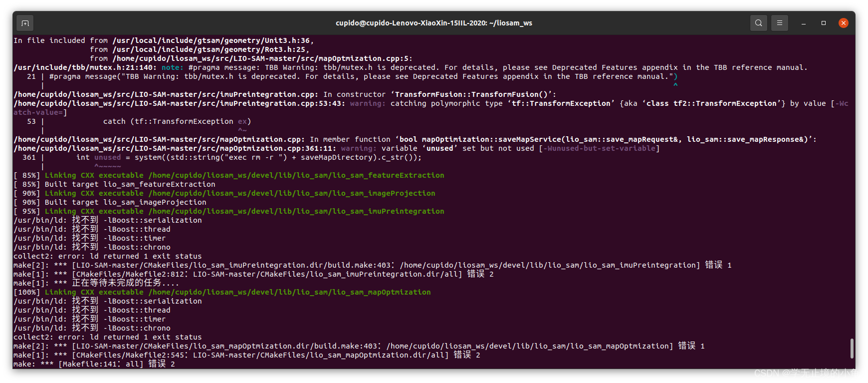Click the text '/usr/local/include/gtsam/geometry/Unit3.h:36'
The width and height of the screenshot is (868, 383).
click(x=211, y=40)
